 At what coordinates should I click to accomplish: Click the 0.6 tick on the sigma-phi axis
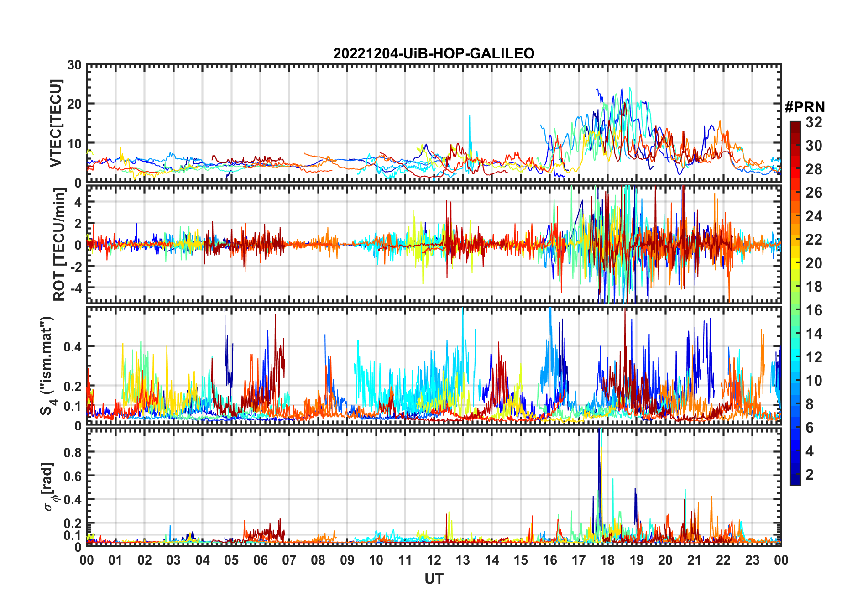pyautogui.click(x=73, y=476)
